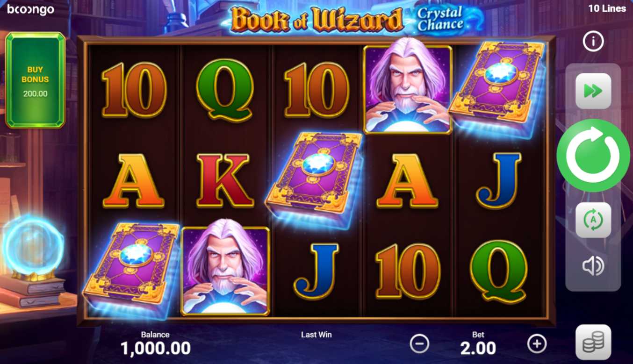Spin the reels with the green button
The height and width of the screenshot is (364, 633).
click(x=593, y=156)
